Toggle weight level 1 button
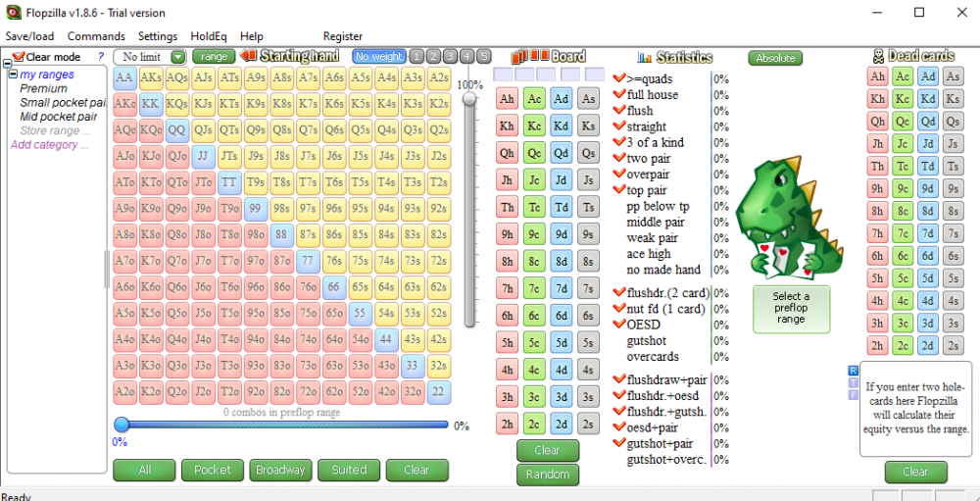 click(x=416, y=56)
